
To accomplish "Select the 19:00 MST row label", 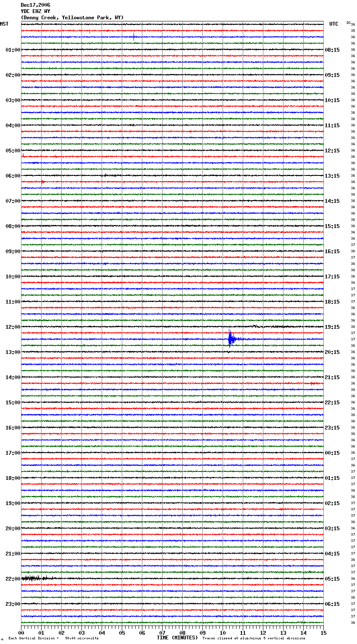I will click(13, 503).
